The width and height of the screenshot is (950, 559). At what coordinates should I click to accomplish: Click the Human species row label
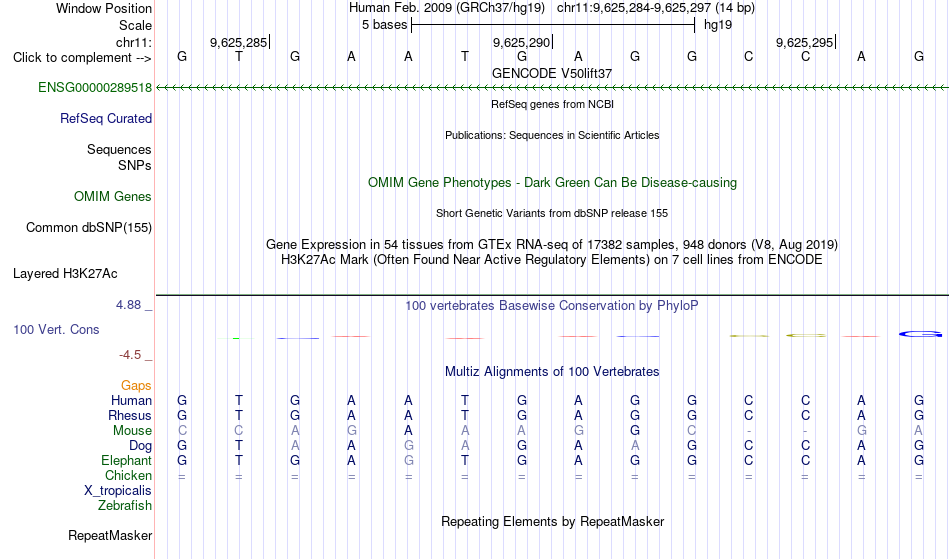coord(131,401)
